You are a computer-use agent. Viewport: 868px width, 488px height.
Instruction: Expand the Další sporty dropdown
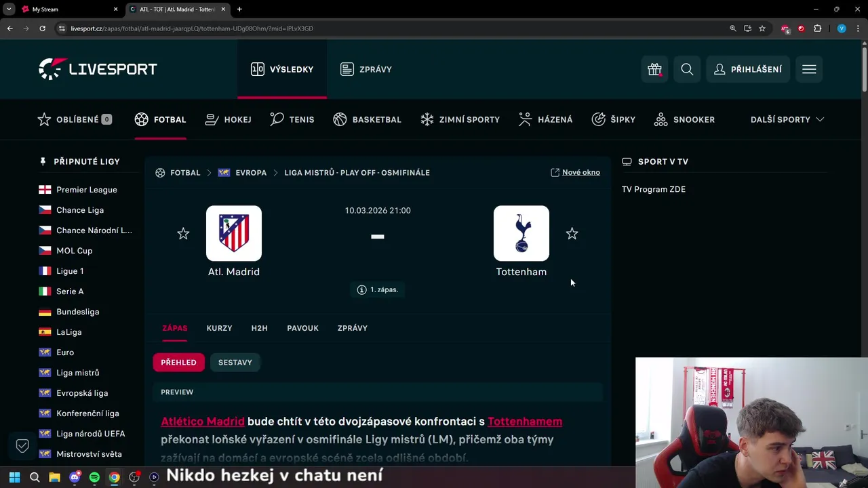(x=787, y=119)
